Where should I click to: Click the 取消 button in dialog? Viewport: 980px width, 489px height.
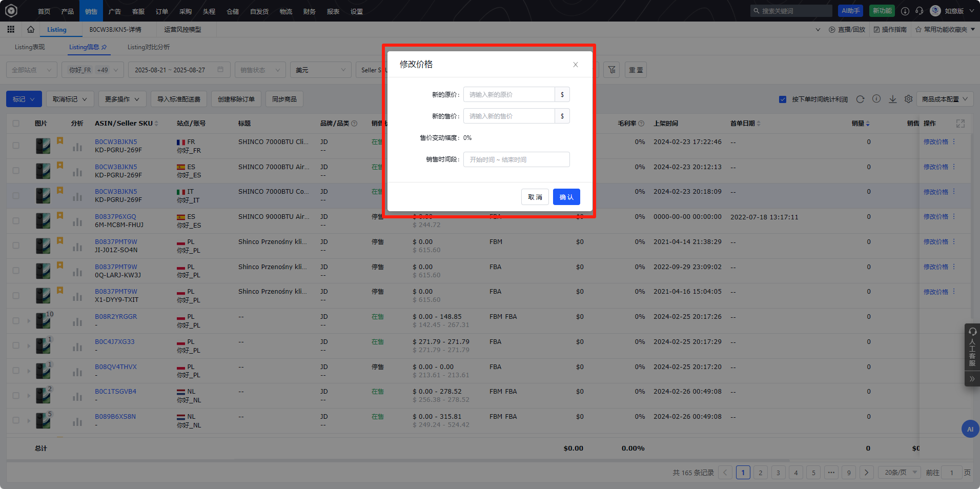tap(535, 197)
